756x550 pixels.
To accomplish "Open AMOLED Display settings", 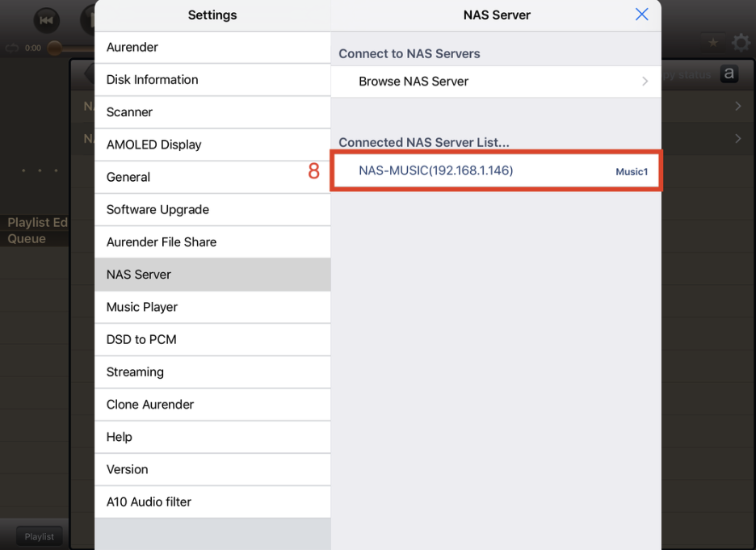I will click(212, 145).
